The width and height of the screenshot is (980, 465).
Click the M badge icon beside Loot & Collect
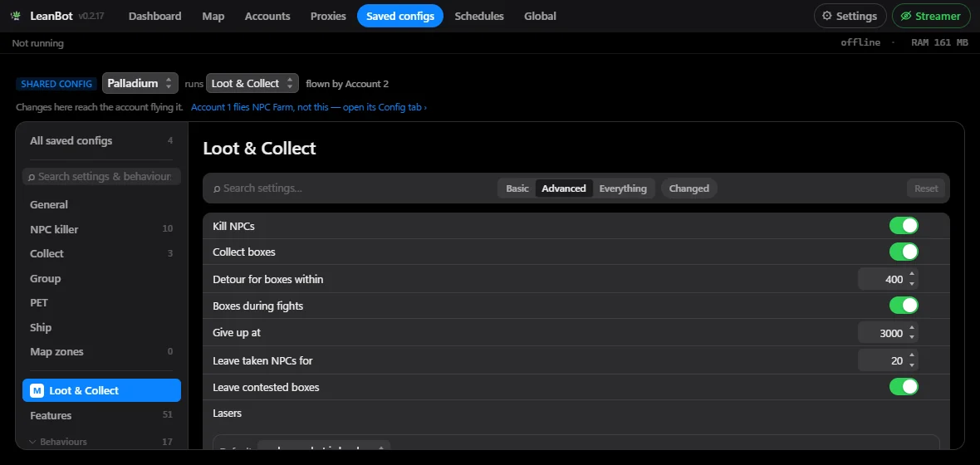coord(37,390)
